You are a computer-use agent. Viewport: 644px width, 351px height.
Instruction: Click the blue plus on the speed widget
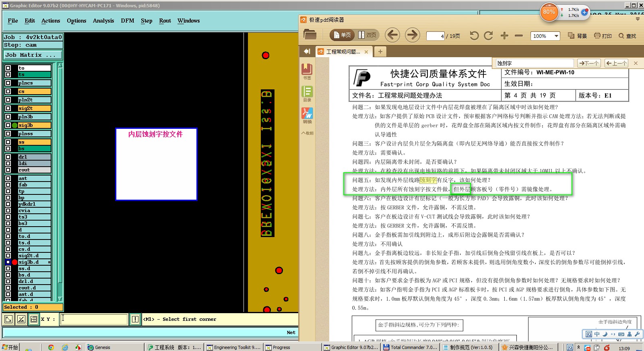click(584, 12)
